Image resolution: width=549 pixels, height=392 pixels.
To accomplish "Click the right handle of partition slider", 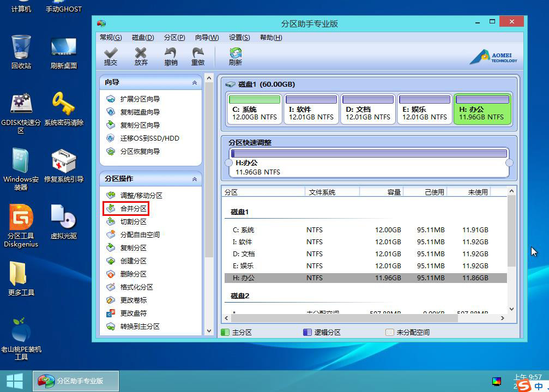I will 509,163.
